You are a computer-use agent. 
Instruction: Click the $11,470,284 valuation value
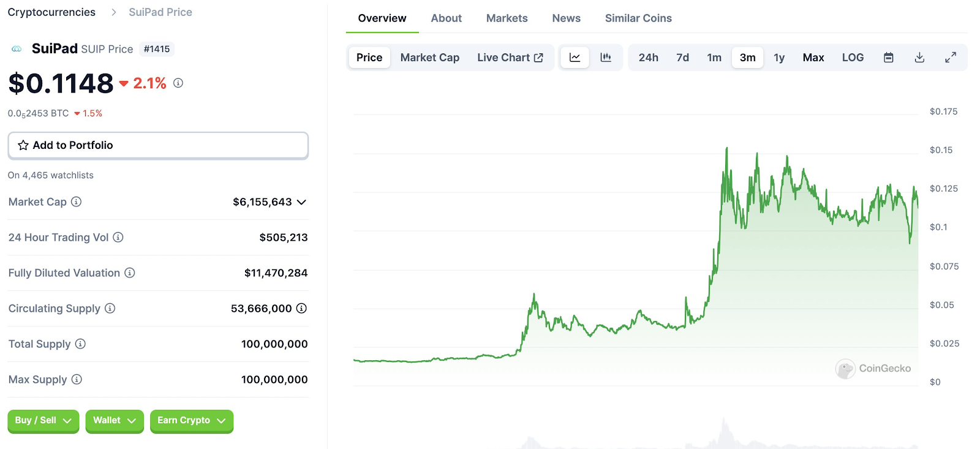tap(276, 273)
